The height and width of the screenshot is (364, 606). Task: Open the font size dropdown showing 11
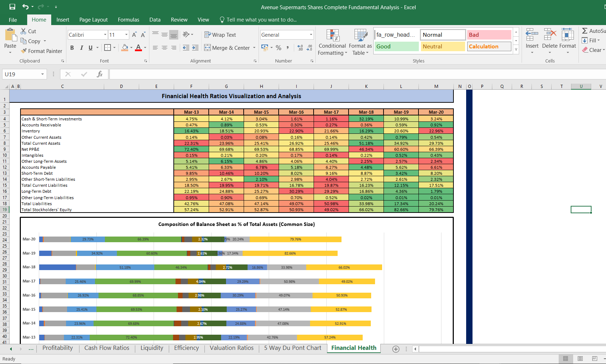(126, 35)
